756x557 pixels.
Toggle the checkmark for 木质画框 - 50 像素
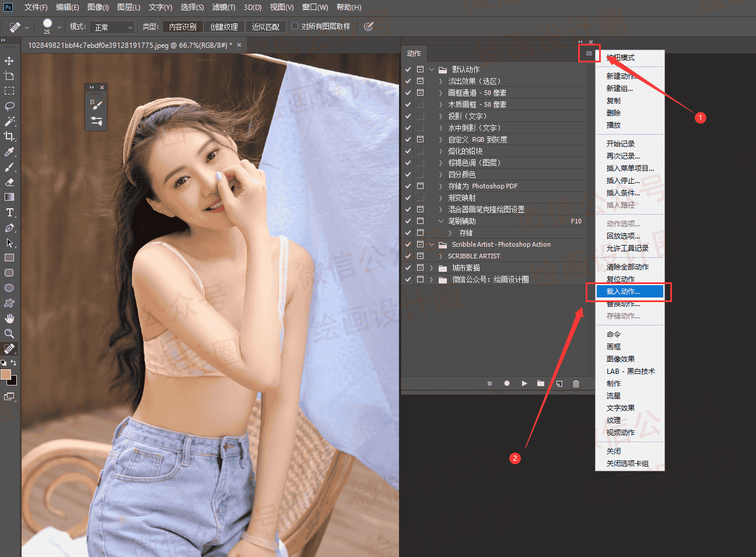pos(408,104)
